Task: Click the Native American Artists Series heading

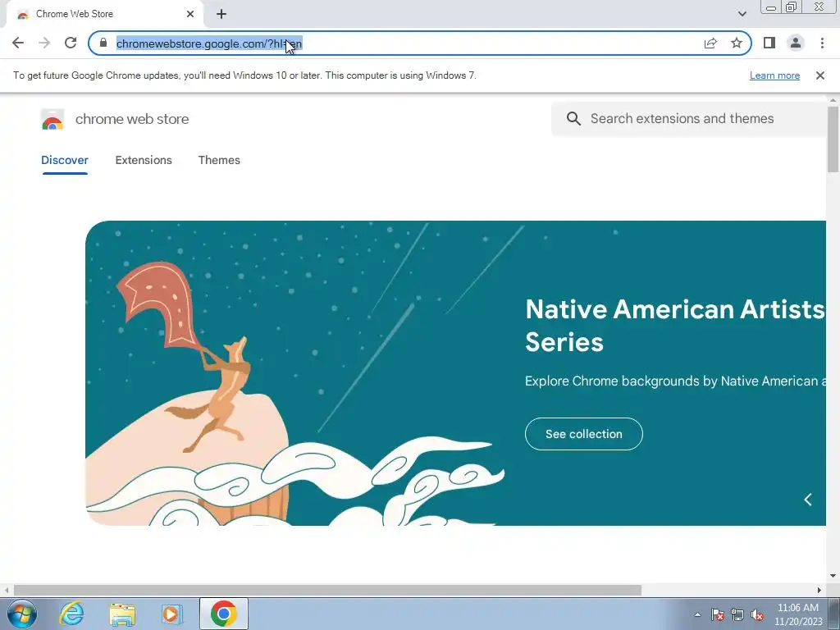Action: click(x=675, y=326)
